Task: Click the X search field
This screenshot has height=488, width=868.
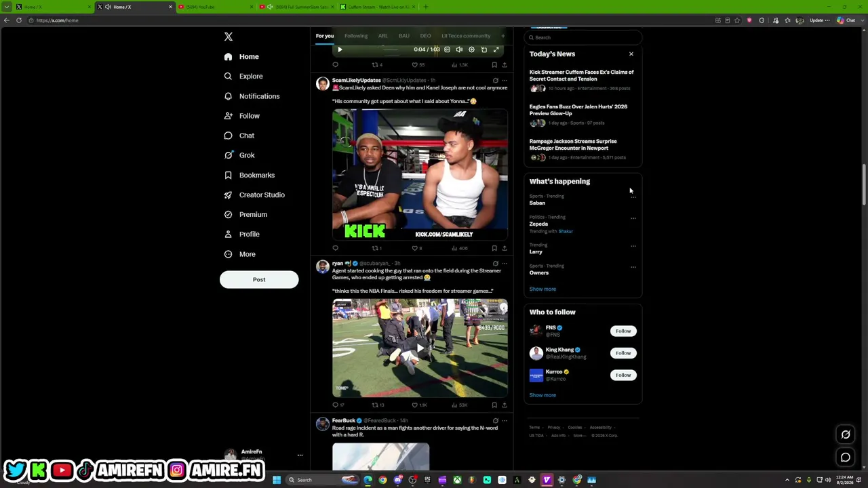Action: (x=583, y=37)
